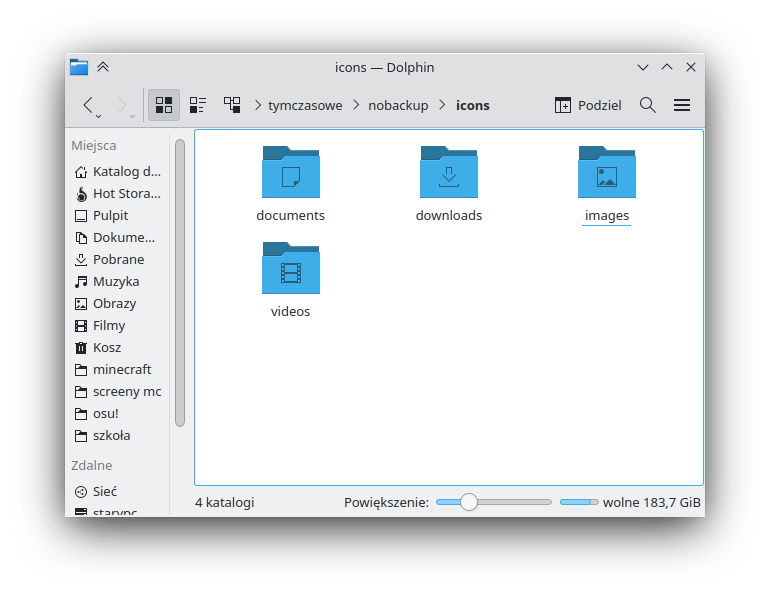
Task: Open the downloads folder
Action: [x=449, y=182]
